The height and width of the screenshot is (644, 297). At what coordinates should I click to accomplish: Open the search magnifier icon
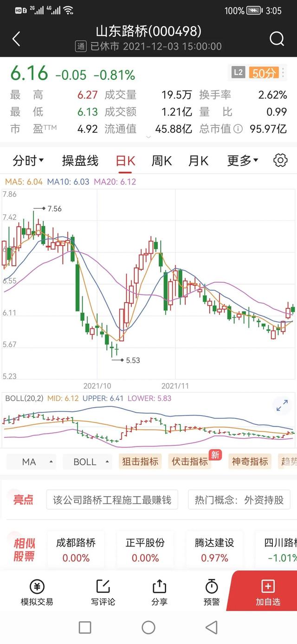pyautogui.click(x=277, y=39)
